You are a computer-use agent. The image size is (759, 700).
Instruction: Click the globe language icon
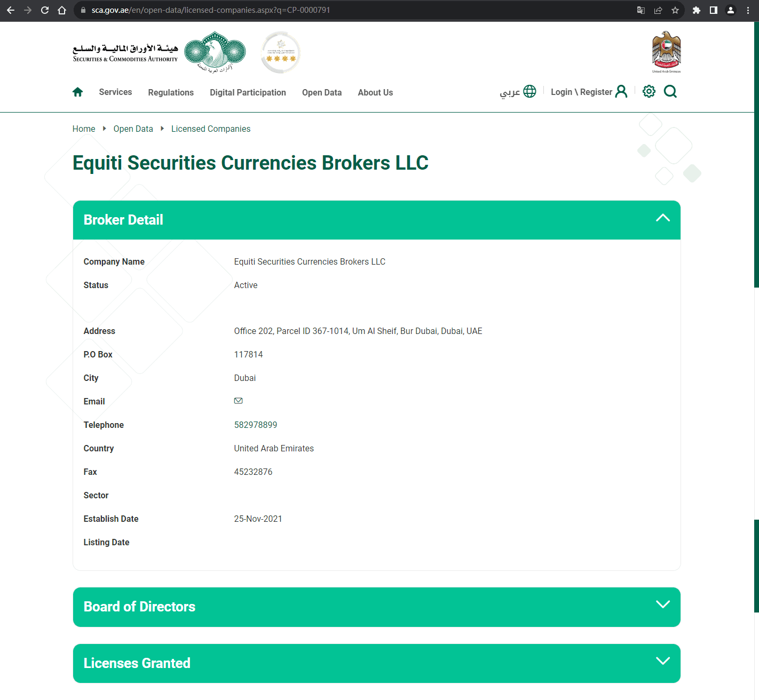(x=529, y=91)
